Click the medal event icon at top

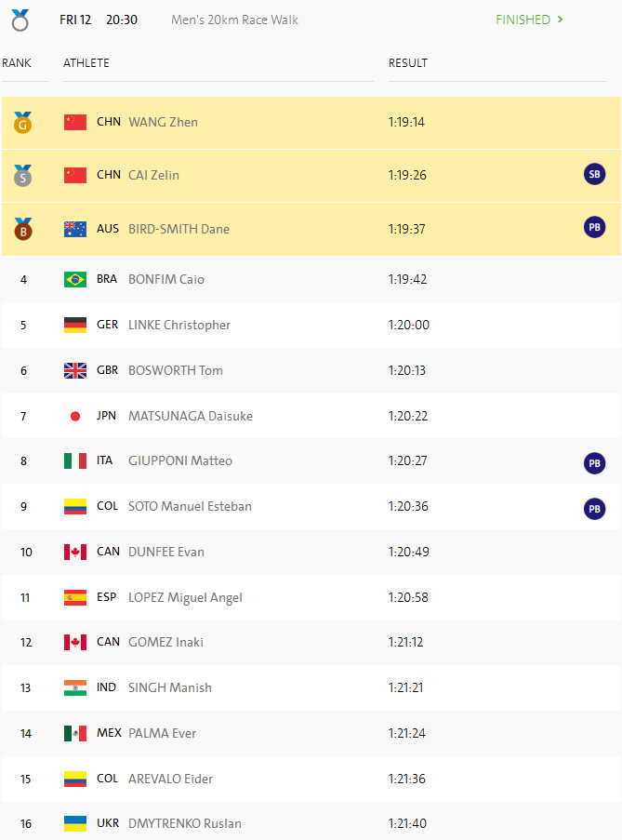coord(20,20)
